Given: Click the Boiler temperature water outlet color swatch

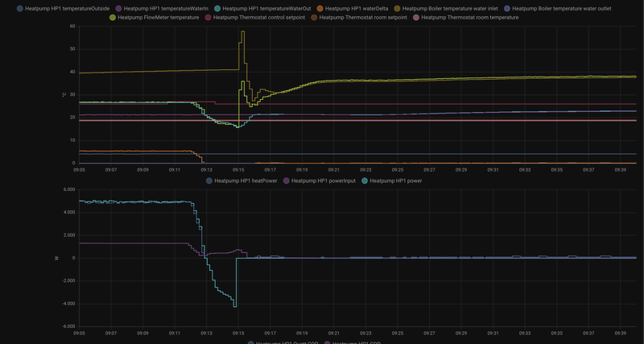Looking at the screenshot, I should coord(507,8).
